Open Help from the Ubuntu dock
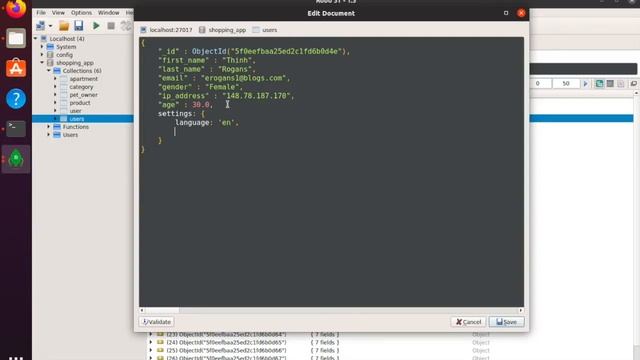640x360 pixels. 16,98
